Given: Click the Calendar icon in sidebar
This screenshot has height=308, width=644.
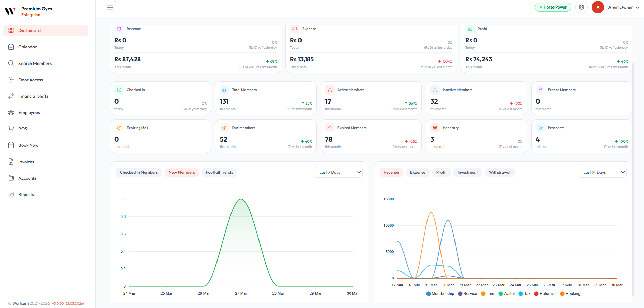Looking at the screenshot, I should [x=11, y=47].
